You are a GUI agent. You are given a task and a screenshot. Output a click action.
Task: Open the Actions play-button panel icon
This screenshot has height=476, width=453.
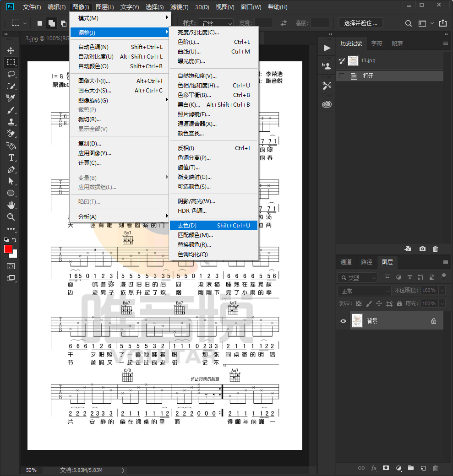click(327, 48)
